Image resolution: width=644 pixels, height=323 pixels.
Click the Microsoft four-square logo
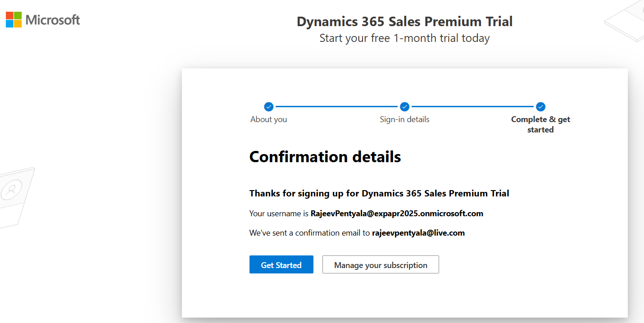(14, 20)
